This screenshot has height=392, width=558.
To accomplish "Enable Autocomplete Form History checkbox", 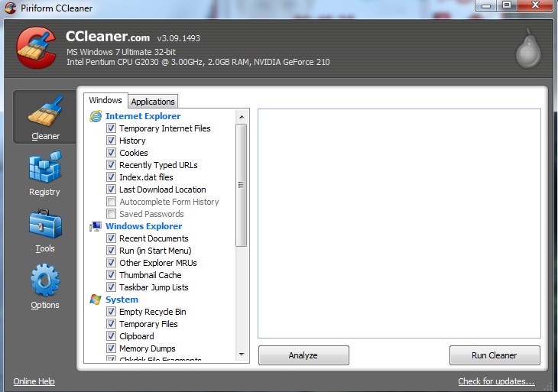I will pos(112,201).
